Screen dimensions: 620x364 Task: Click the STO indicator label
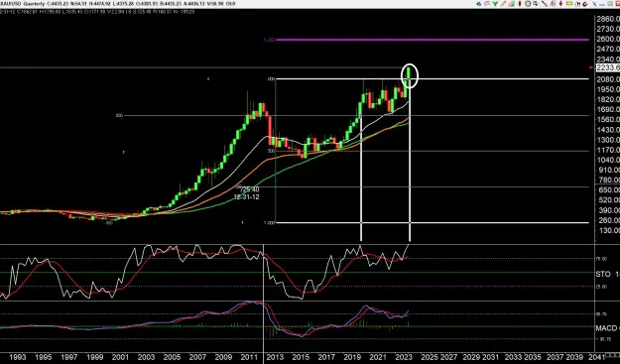tap(603, 274)
